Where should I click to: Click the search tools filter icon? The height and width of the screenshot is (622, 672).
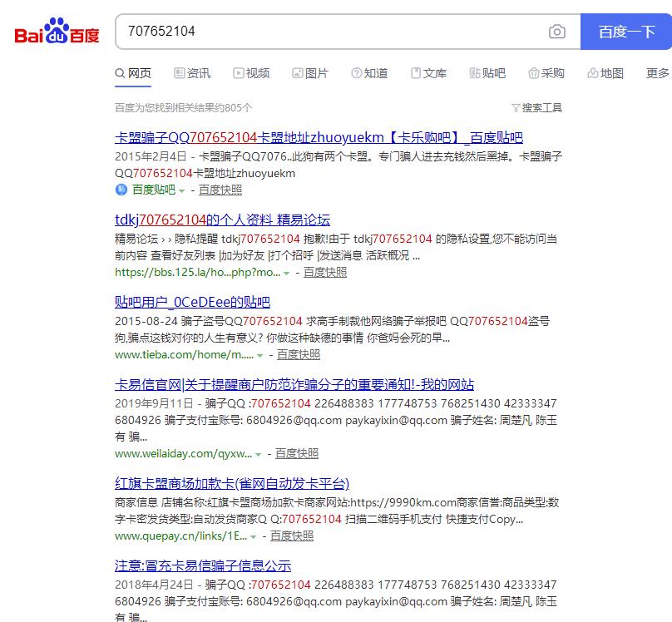[x=516, y=107]
